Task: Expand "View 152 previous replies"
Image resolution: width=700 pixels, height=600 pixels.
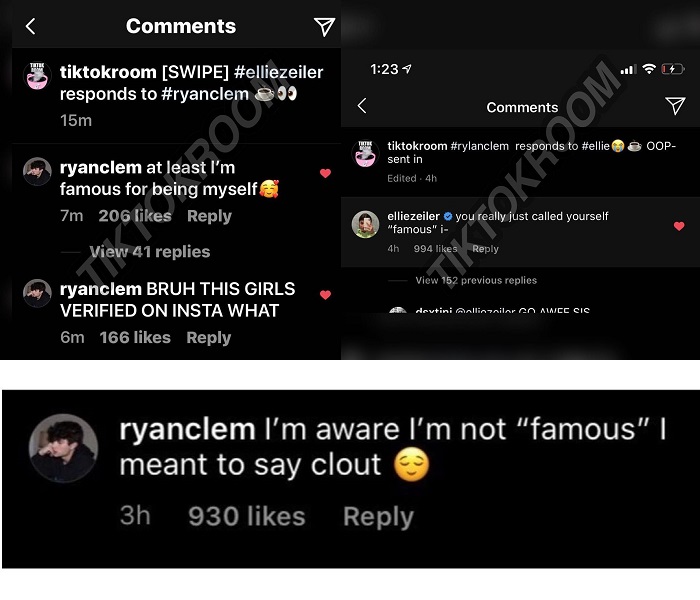Action: point(476,280)
